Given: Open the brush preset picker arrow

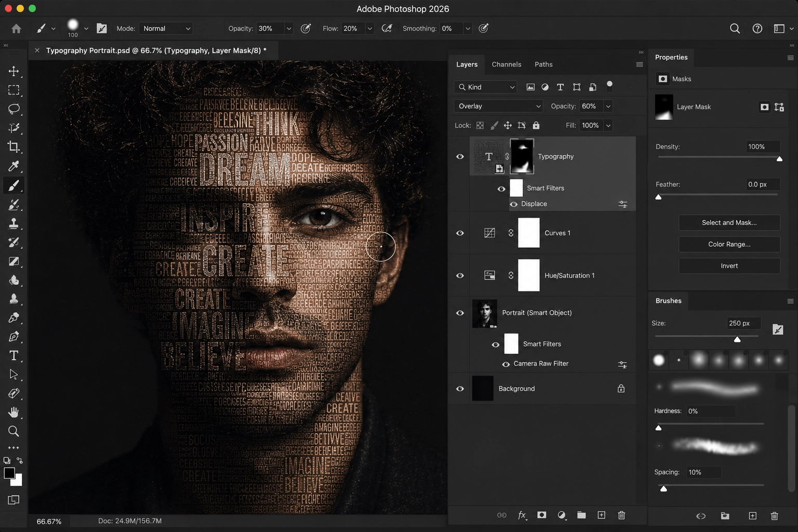Looking at the screenshot, I should coord(86,29).
